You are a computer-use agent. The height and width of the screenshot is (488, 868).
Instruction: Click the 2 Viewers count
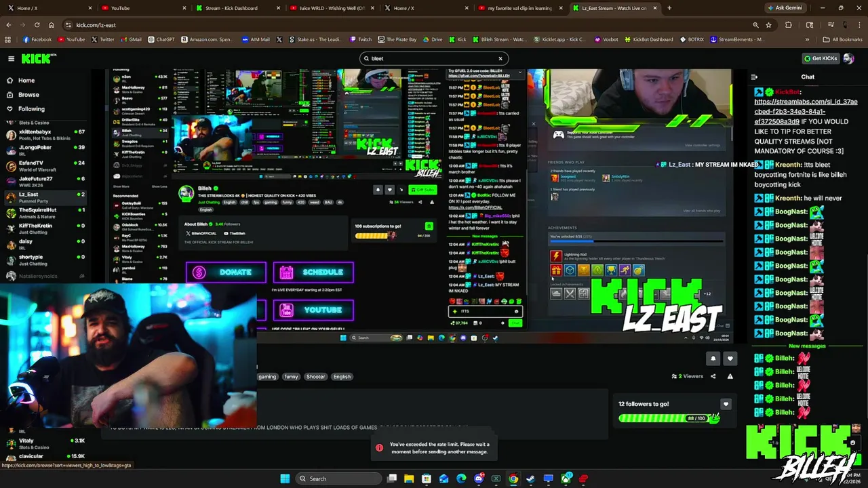pyautogui.click(x=687, y=376)
